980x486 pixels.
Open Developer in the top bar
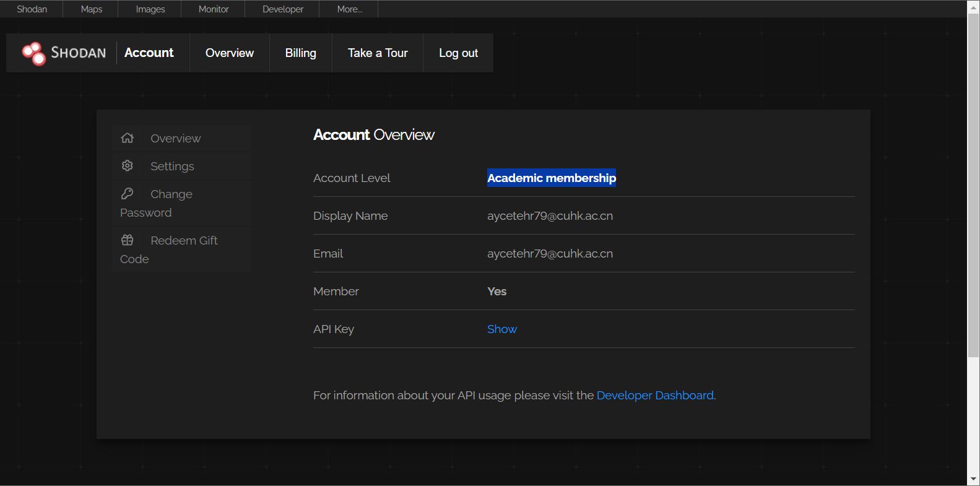pyautogui.click(x=283, y=9)
